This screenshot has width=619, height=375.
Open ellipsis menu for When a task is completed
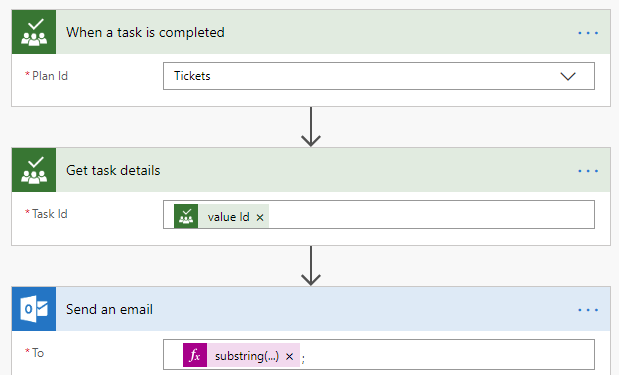588,33
